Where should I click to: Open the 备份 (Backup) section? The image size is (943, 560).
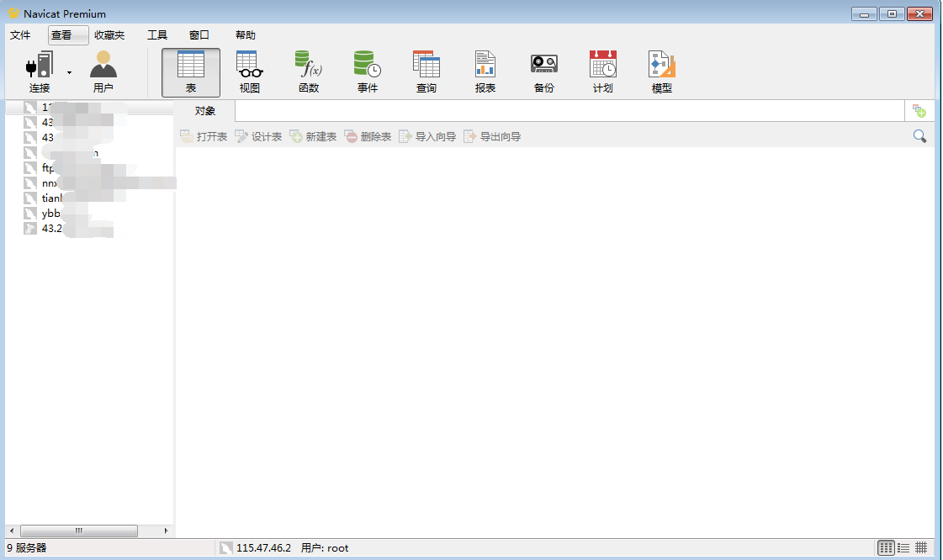tap(544, 72)
